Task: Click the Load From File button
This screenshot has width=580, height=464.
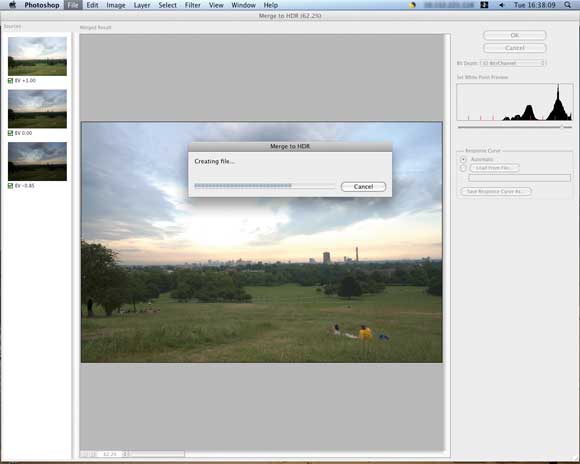Action: (494, 168)
